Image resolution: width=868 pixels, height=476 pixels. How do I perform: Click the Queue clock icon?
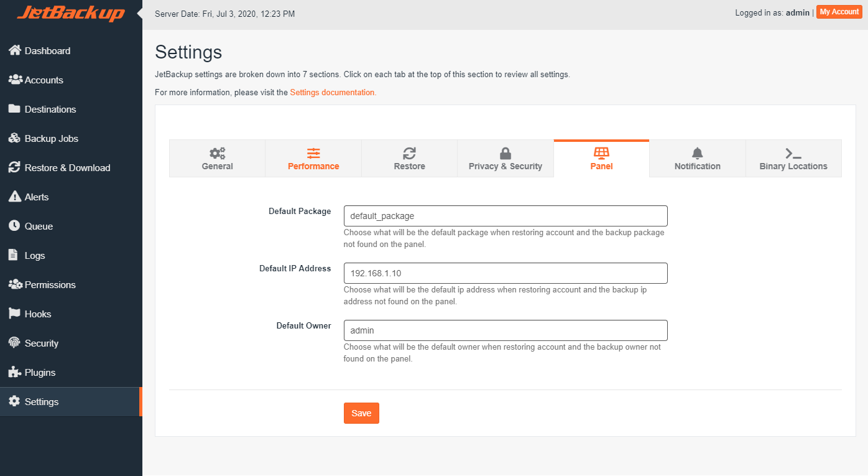coord(14,226)
